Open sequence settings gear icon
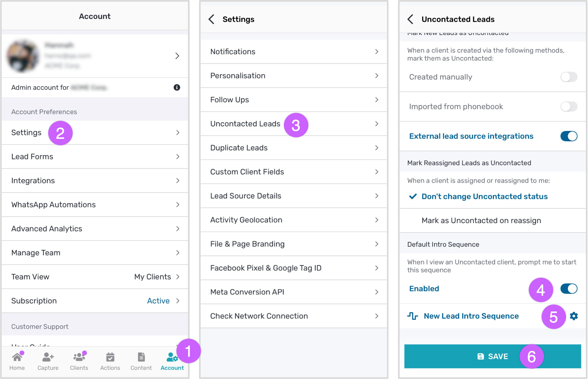 pos(574,316)
